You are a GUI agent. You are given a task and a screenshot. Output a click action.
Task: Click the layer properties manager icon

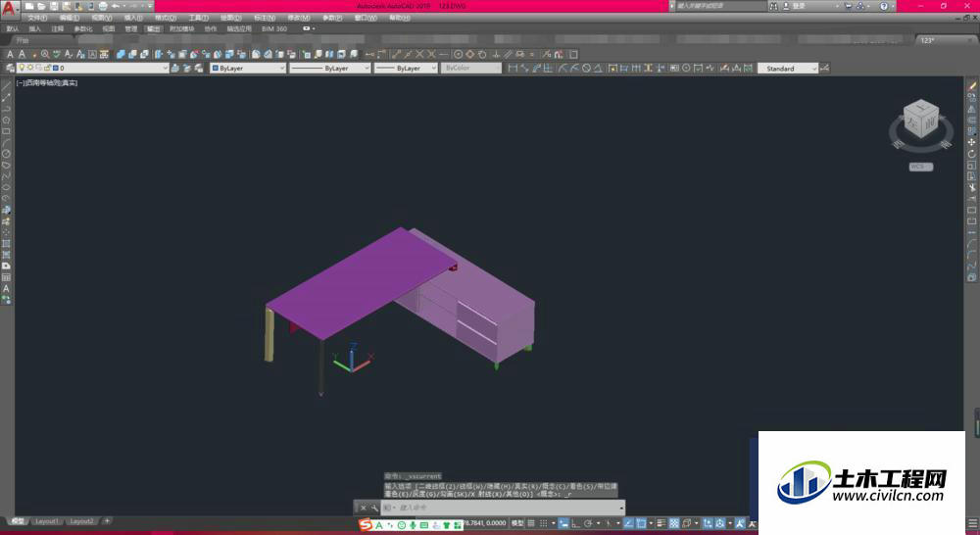click(x=10, y=68)
